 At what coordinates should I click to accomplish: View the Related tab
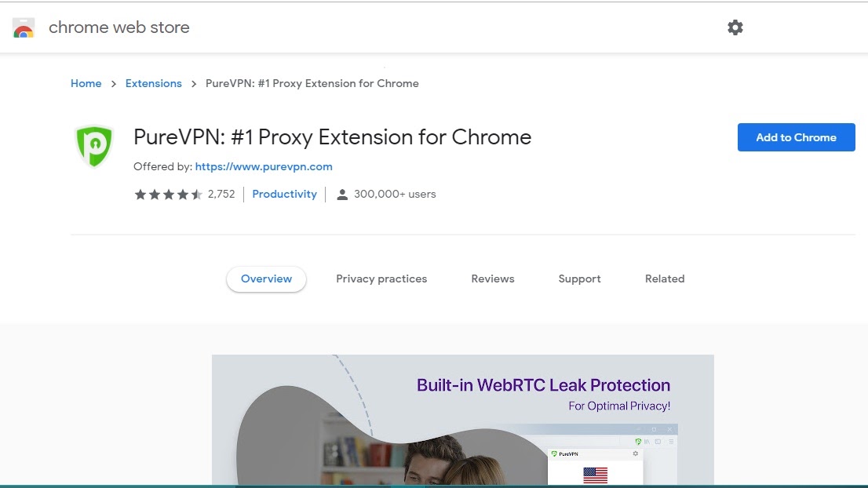[665, 279]
